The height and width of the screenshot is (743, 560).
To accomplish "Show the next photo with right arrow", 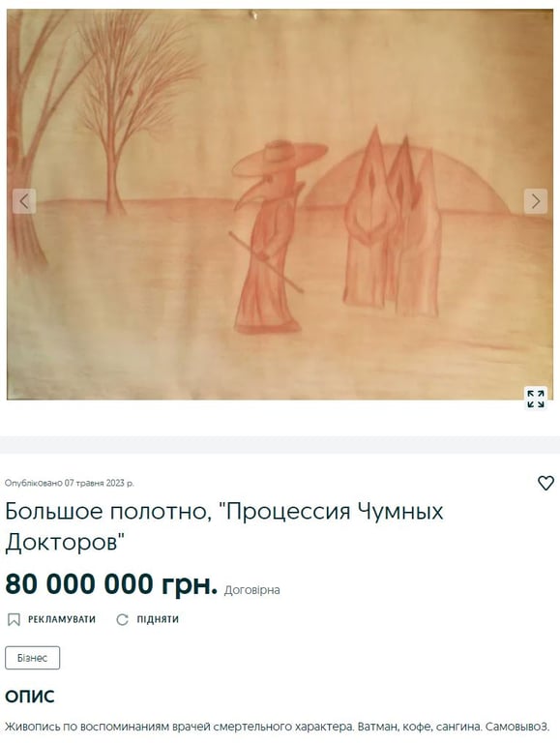I will point(536,201).
